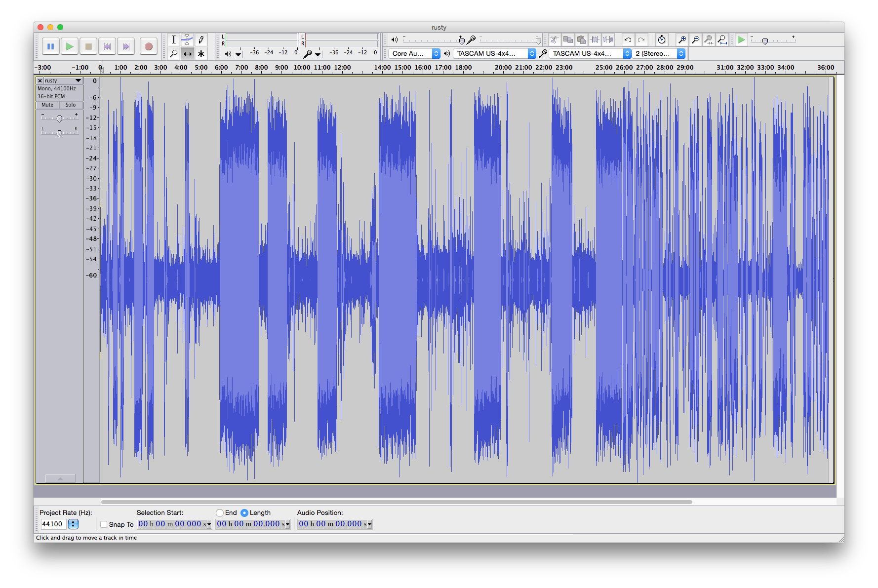Open the playback meter options arrow
Screen dimensions: 878x588
click(x=239, y=54)
